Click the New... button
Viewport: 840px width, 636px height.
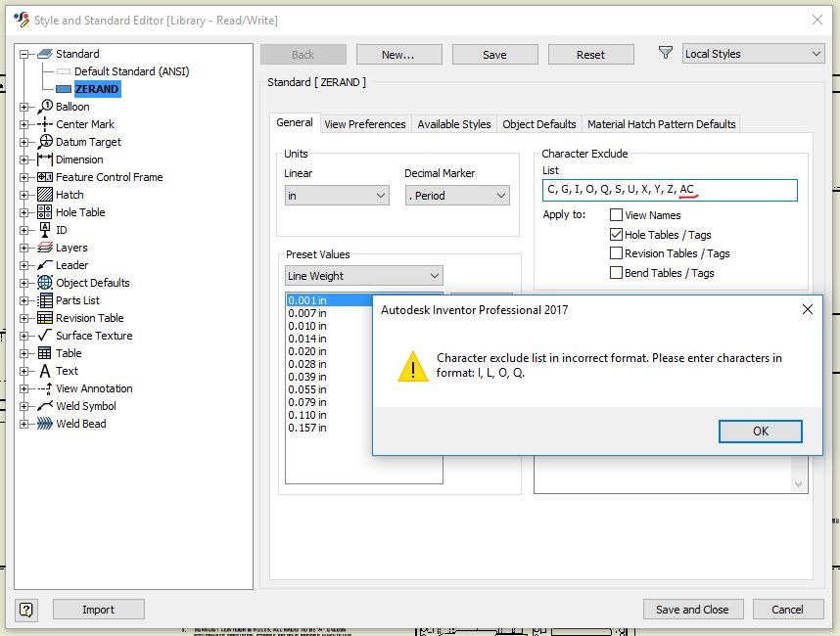(399, 55)
